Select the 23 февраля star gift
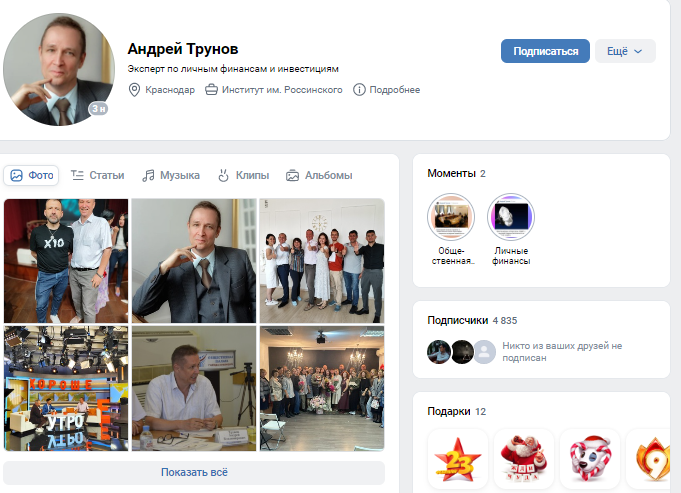Image resolution: width=681 pixels, height=493 pixels. click(458, 459)
